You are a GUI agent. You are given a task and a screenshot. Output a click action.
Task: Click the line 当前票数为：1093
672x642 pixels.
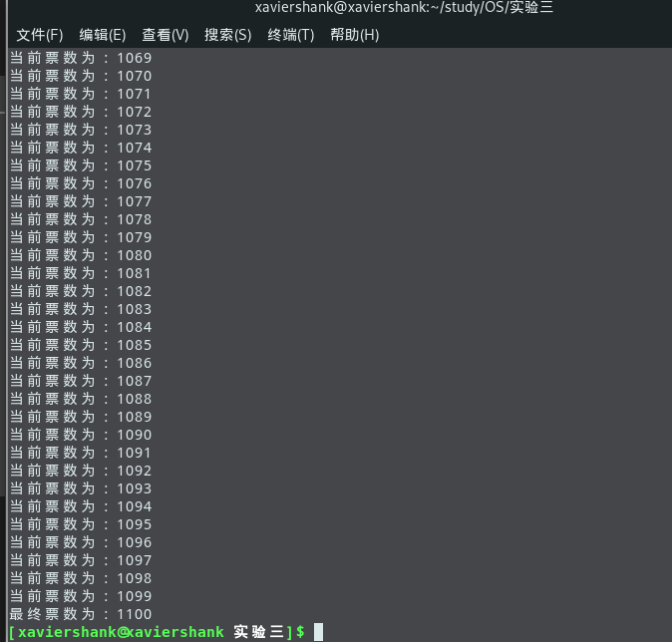pos(81,488)
